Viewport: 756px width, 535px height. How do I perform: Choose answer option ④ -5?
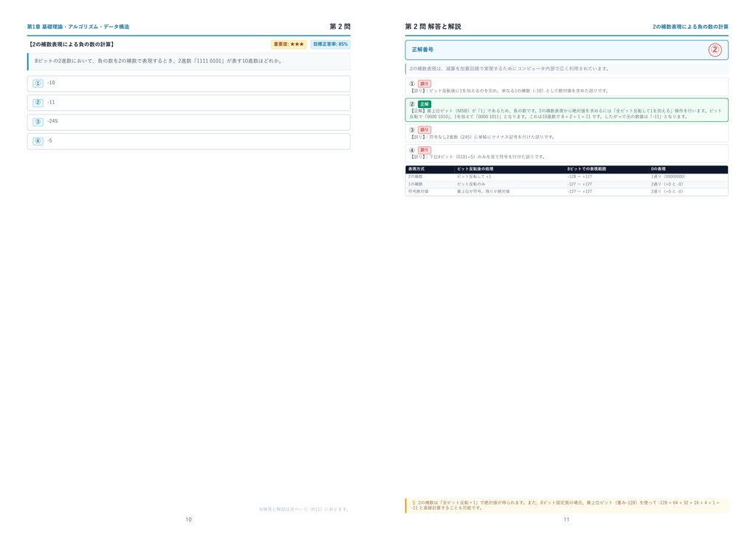[x=188, y=141]
